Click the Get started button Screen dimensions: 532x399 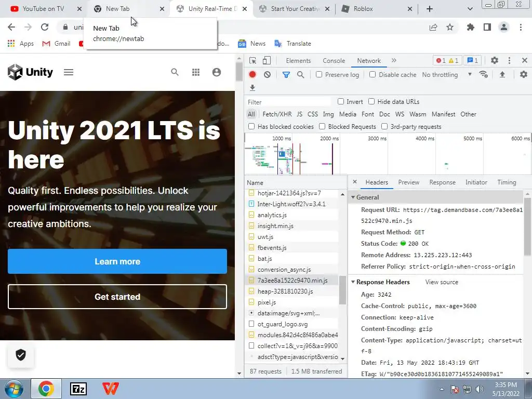click(117, 297)
